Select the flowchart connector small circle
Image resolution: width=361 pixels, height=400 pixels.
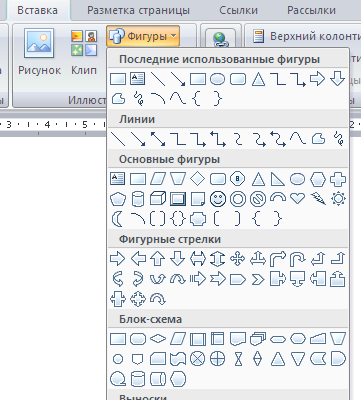point(118,359)
